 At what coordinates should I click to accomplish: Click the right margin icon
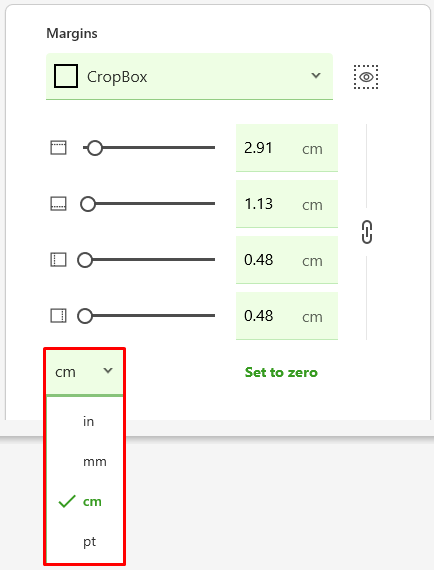point(58,316)
